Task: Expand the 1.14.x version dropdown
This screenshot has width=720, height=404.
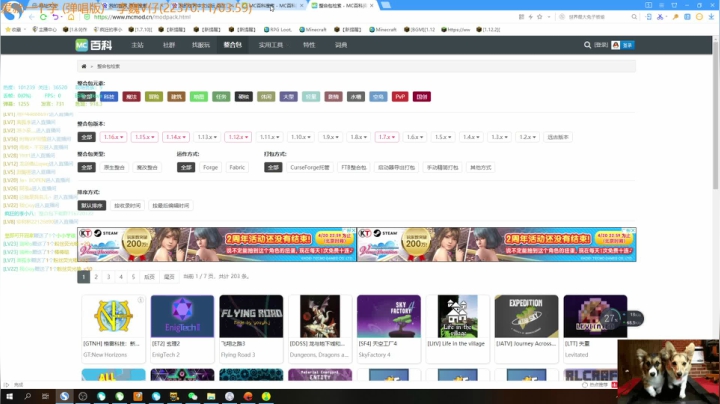Action: click(176, 137)
